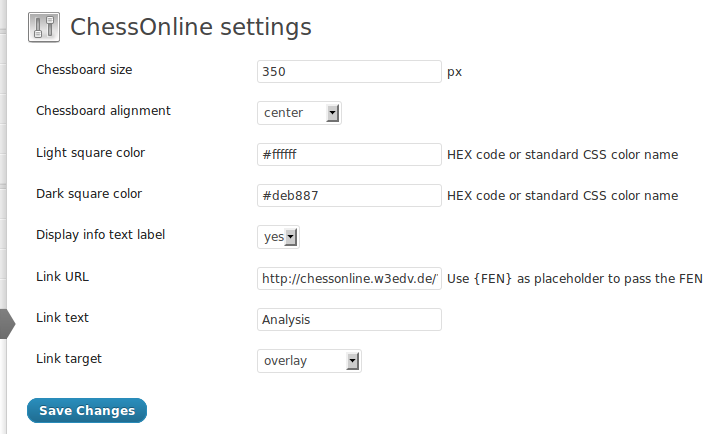Click the Link target label
The image size is (710, 434).
click(x=69, y=359)
